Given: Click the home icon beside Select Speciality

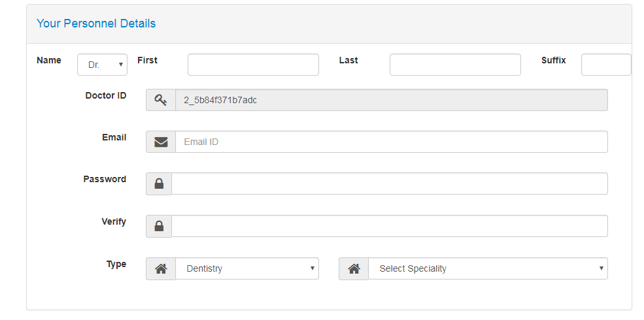Looking at the screenshot, I should pyautogui.click(x=354, y=268).
